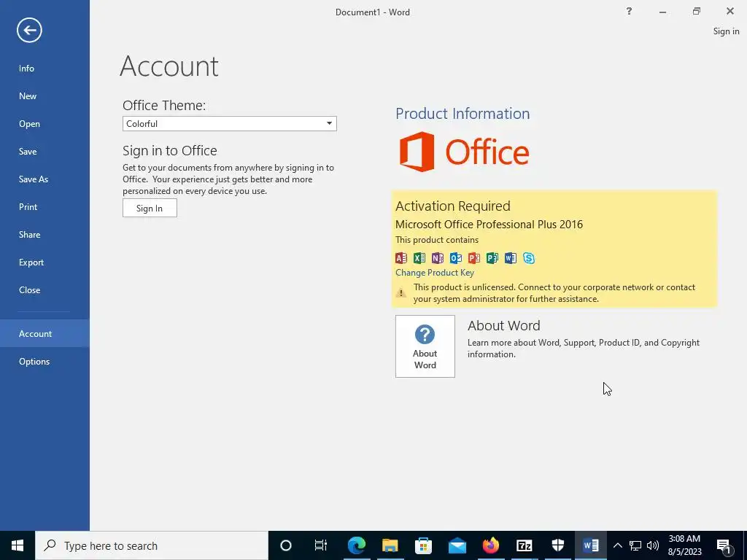Open File Explorer from taskbar

pyautogui.click(x=390, y=545)
